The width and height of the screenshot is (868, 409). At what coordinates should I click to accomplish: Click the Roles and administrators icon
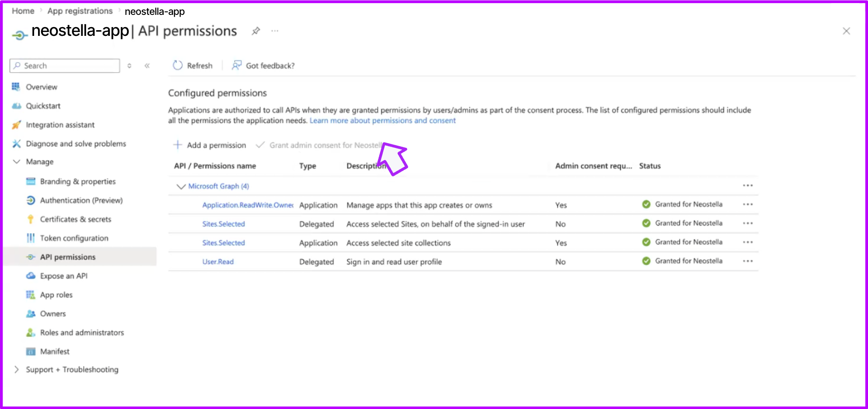point(31,332)
